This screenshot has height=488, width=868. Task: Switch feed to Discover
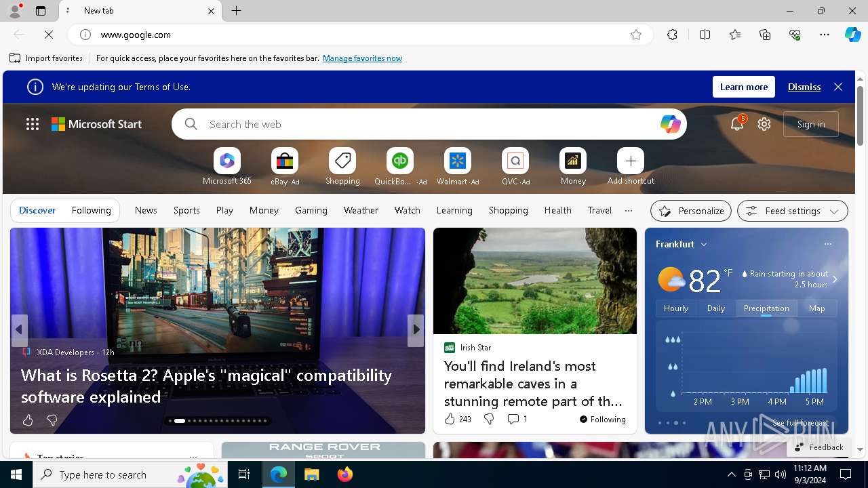37,210
